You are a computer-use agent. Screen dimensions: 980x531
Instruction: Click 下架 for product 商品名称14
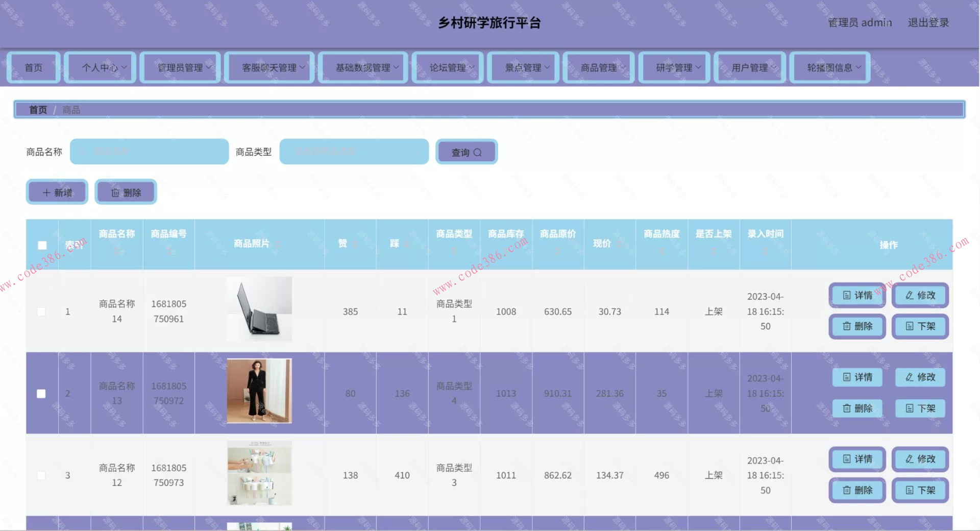tap(920, 326)
